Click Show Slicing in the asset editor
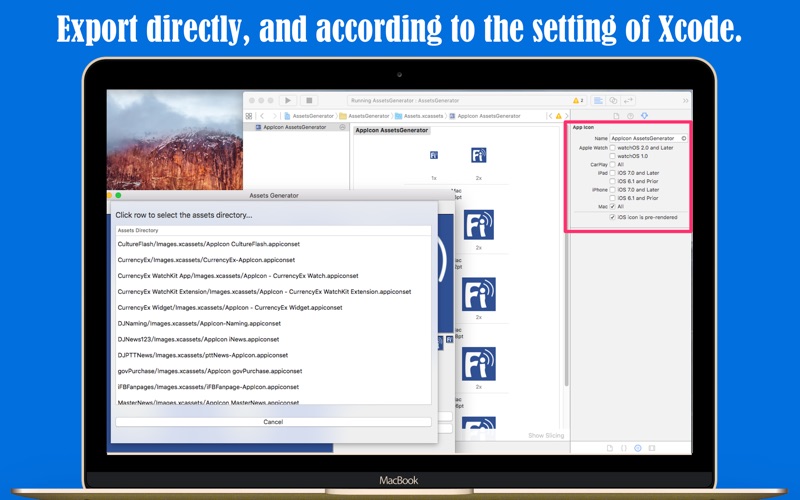The height and width of the screenshot is (500, 800). pos(546,436)
